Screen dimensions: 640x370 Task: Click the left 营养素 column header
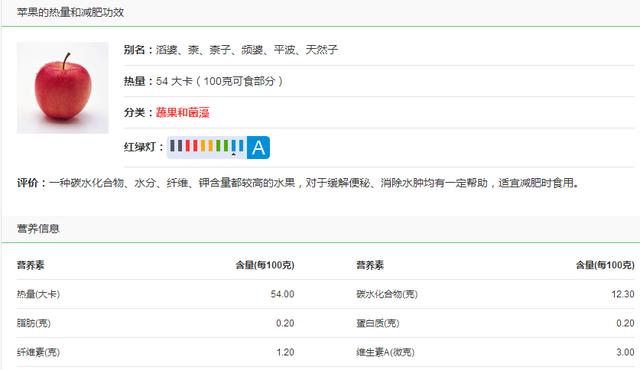pos(30,265)
